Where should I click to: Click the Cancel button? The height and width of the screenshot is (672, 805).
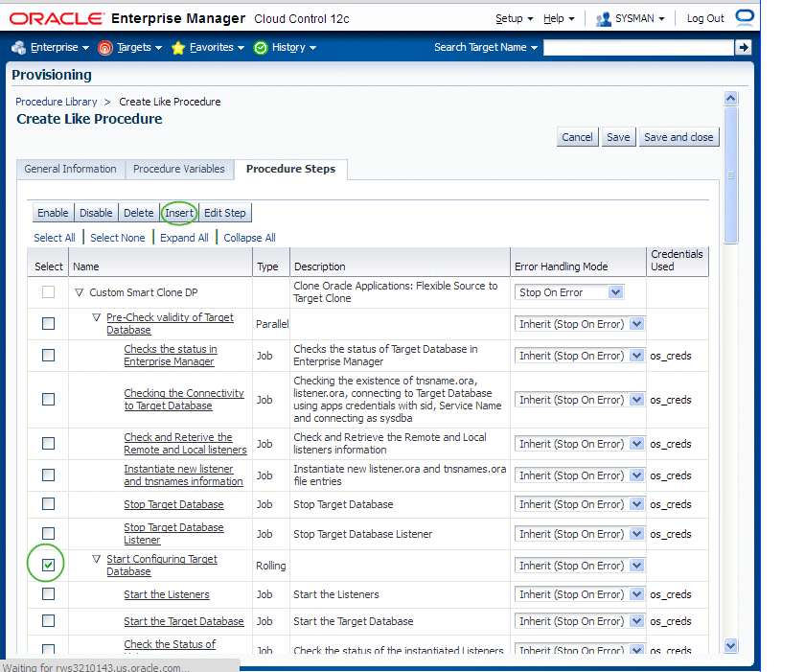(577, 137)
